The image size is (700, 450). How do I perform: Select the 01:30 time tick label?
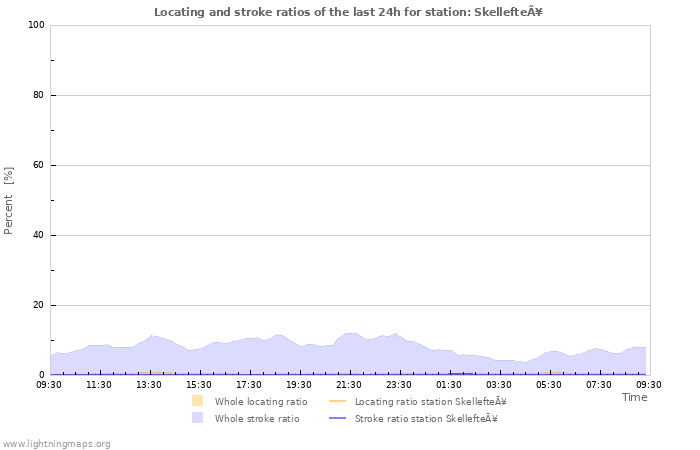(449, 384)
